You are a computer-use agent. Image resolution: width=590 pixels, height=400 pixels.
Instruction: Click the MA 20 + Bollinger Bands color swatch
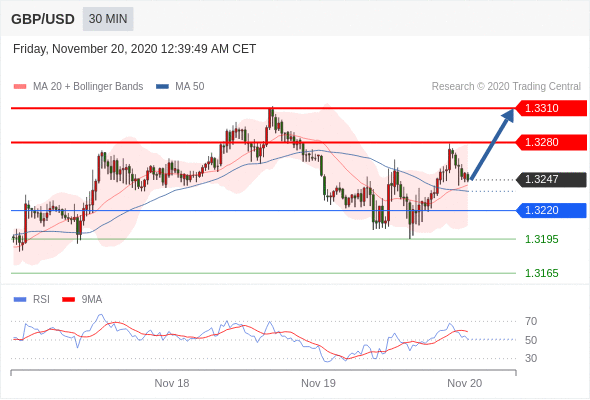tap(20, 87)
